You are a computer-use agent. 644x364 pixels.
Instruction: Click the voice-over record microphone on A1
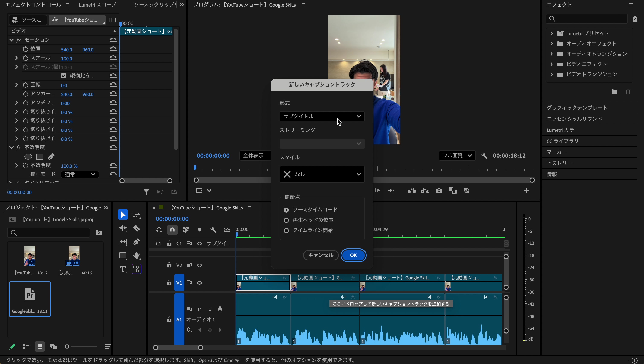[x=220, y=309]
